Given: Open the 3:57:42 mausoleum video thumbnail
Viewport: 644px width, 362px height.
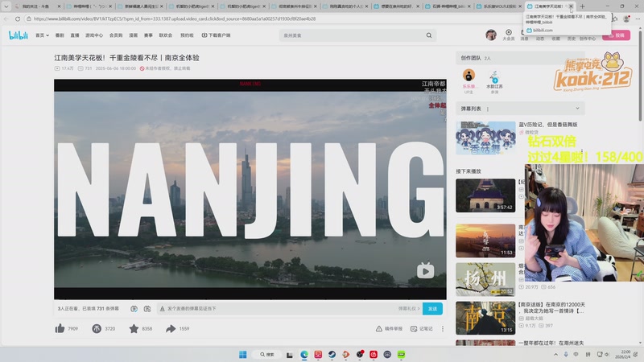Looking at the screenshot, I should [485, 195].
